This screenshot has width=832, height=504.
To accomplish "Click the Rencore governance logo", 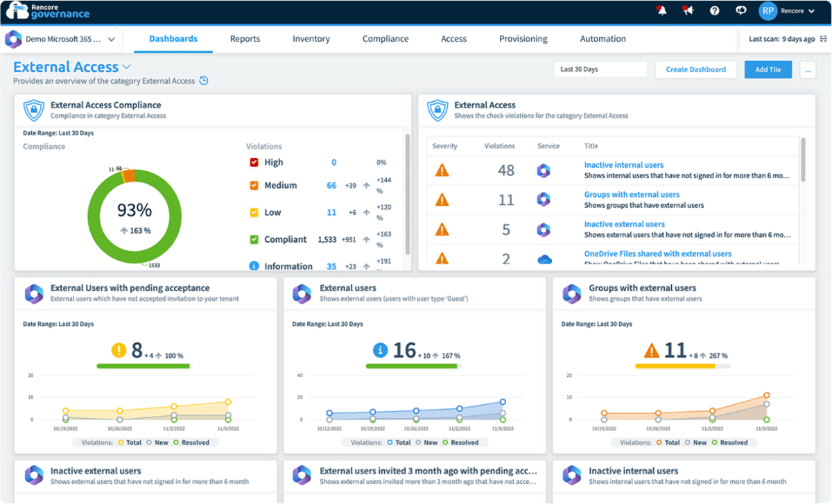I will [x=46, y=10].
